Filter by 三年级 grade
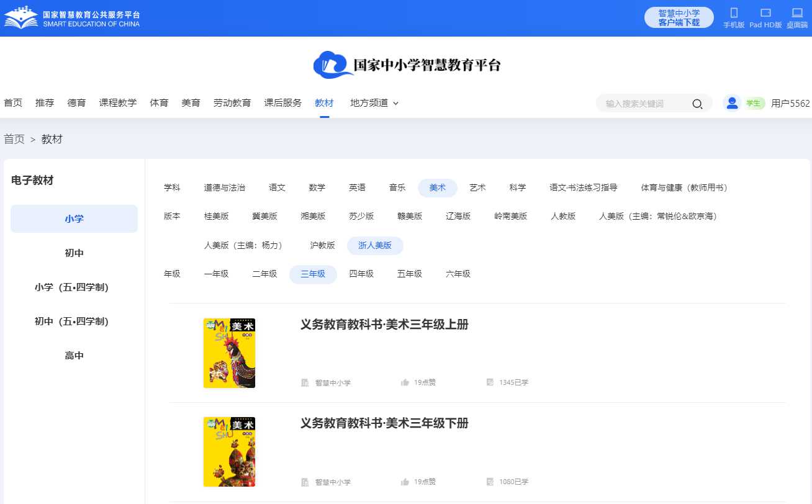812x504 pixels. [313, 274]
